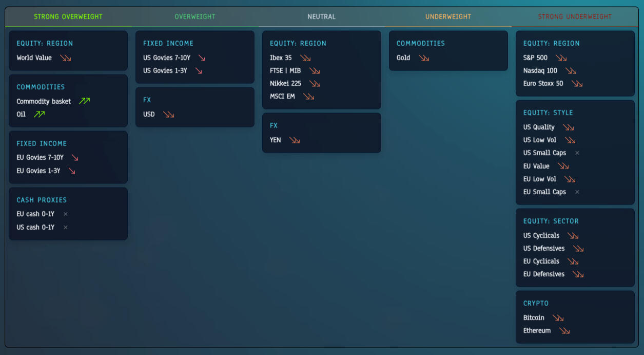Click the Cash Proxies card heading
Image resolution: width=644 pixels, height=355 pixels.
tap(42, 200)
